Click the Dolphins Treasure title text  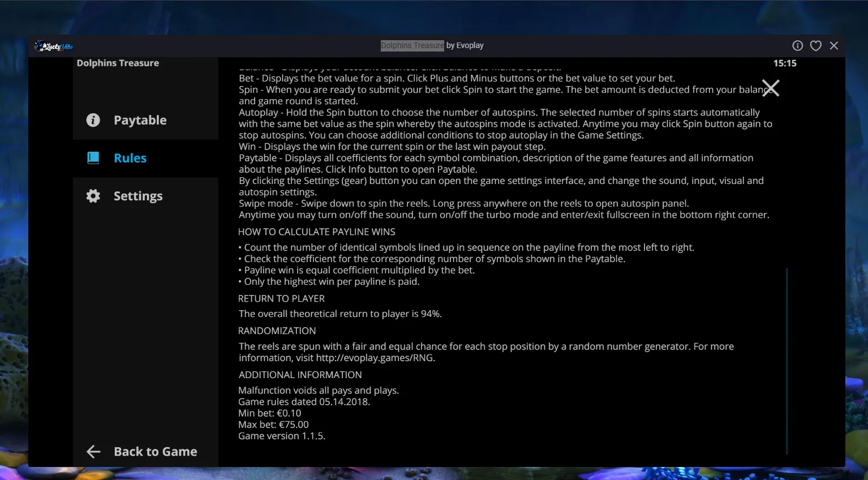[412, 45]
